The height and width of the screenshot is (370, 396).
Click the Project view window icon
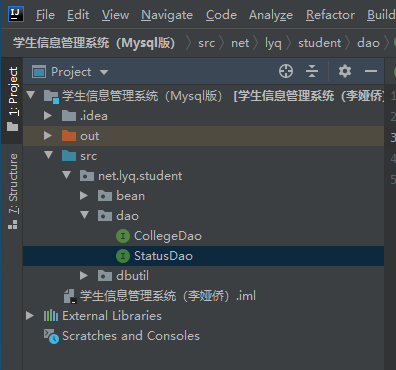[x=39, y=72]
